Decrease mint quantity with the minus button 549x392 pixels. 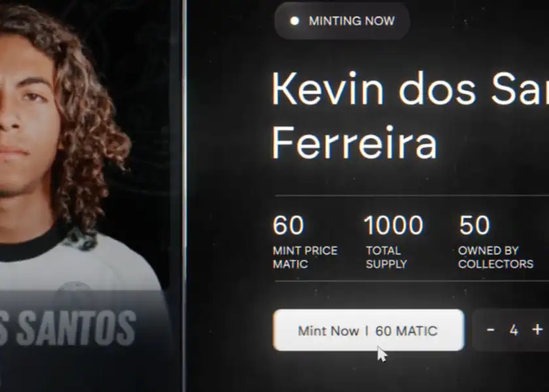tap(491, 330)
